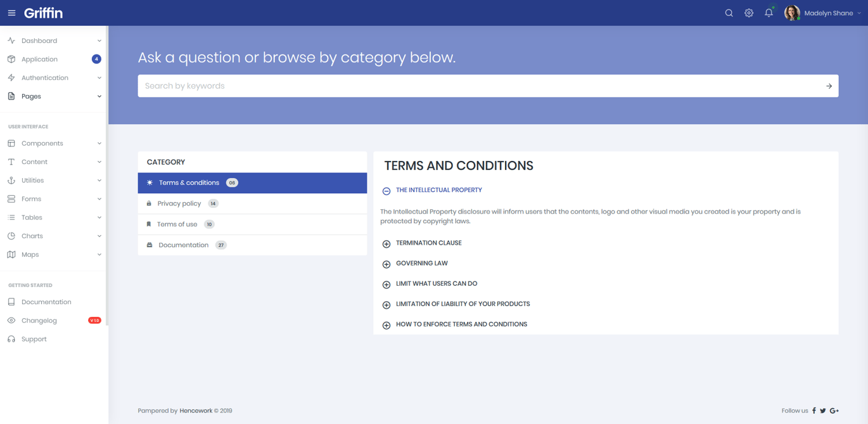Collapse The Intellectual Property section
The height and width of the screenshot is (424, 868).
tap(433, 190)
